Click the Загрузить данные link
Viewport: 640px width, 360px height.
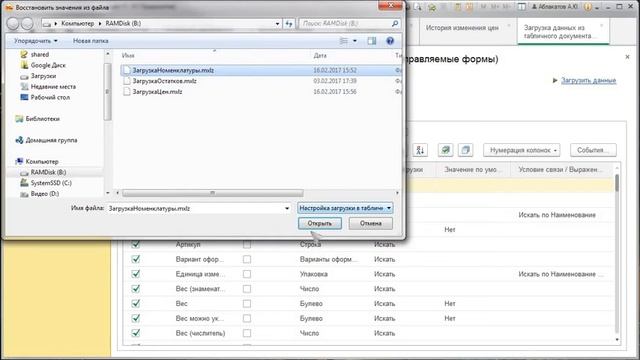588,80
